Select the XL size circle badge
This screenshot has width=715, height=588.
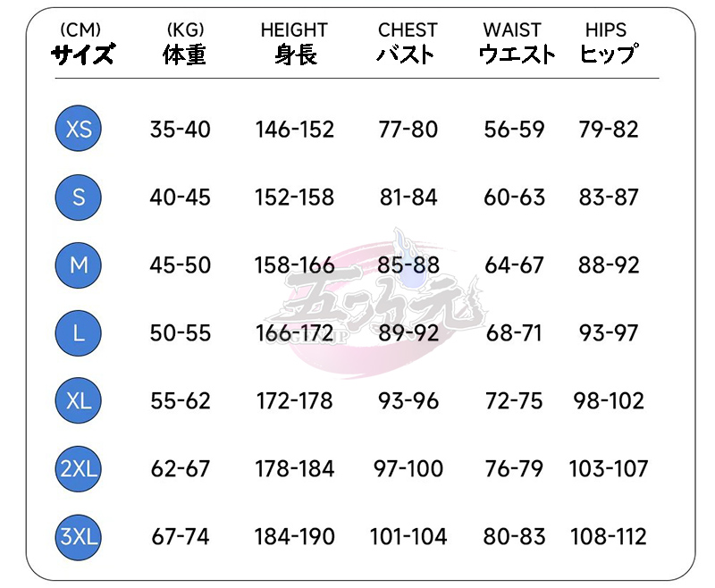(x=79, y=400)
